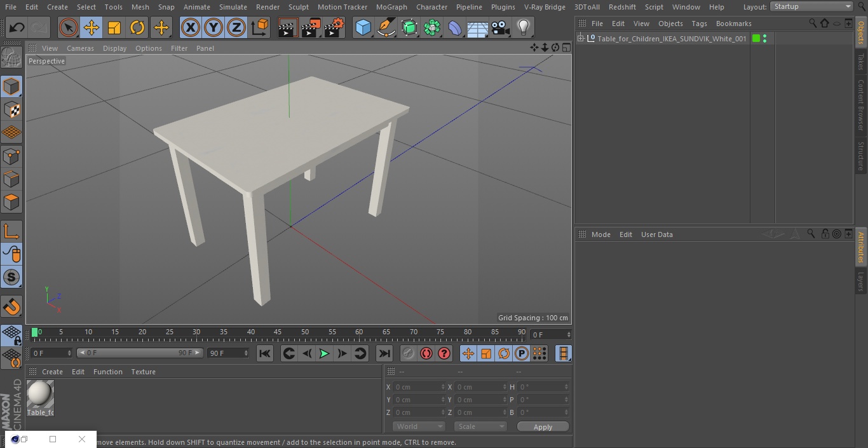
Task: Click the object manager search icon
Action: pyautogui.click(x=813, y=23)
